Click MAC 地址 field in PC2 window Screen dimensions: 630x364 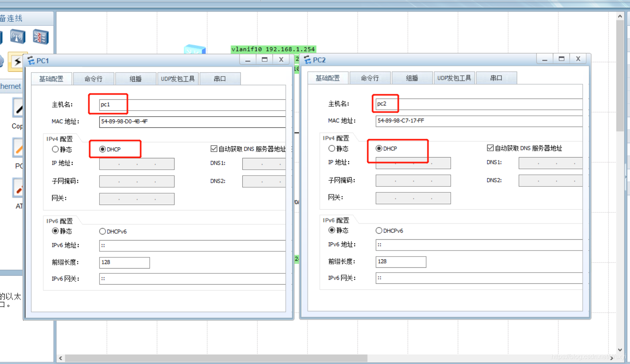(479, 121)
